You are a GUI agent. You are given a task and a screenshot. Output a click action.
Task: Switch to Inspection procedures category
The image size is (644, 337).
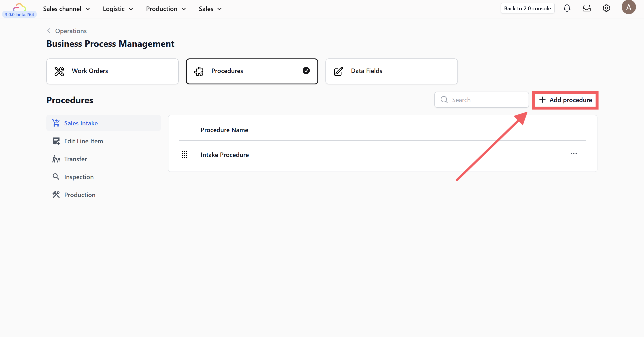79,177
